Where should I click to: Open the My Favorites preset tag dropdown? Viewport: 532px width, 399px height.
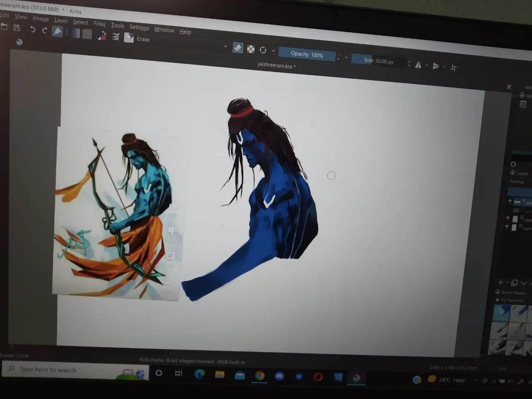pyautogui.click(x=510, y=300)
